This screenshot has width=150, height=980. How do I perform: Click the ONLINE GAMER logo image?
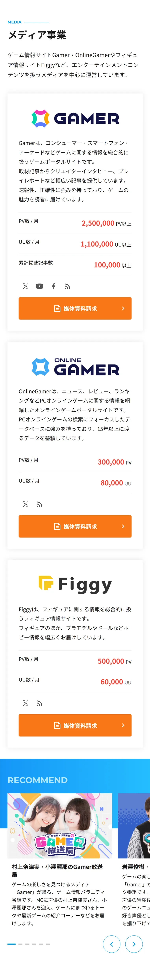[75, 367]
